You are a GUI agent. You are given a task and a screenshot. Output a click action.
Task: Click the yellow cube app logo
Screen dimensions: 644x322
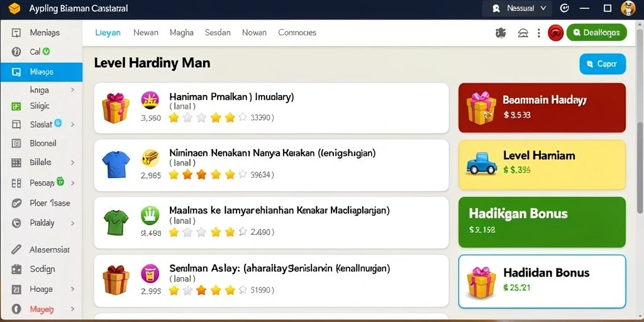click(14, 8)
